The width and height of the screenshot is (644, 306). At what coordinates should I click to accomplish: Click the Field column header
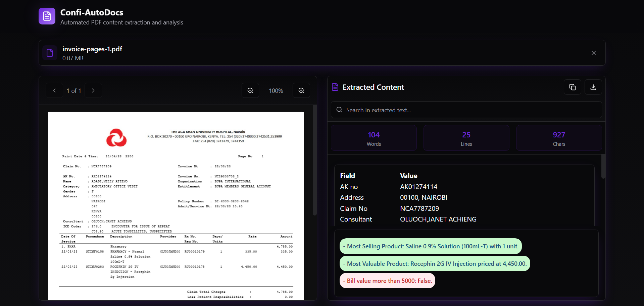347,176
